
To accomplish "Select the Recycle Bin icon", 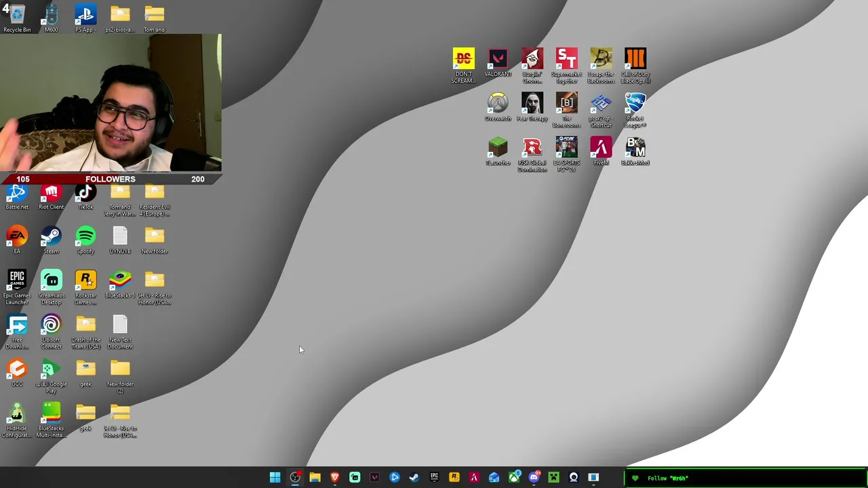I will (17, 18).
